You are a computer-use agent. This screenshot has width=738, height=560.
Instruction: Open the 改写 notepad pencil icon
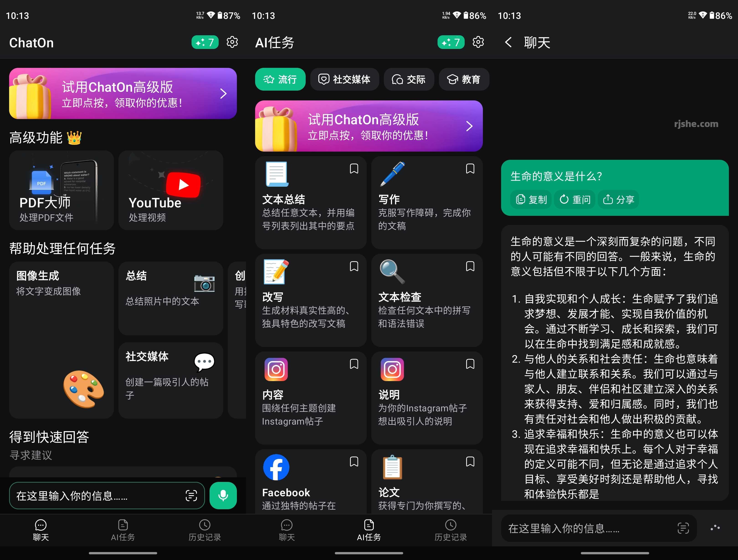[276, 272]
